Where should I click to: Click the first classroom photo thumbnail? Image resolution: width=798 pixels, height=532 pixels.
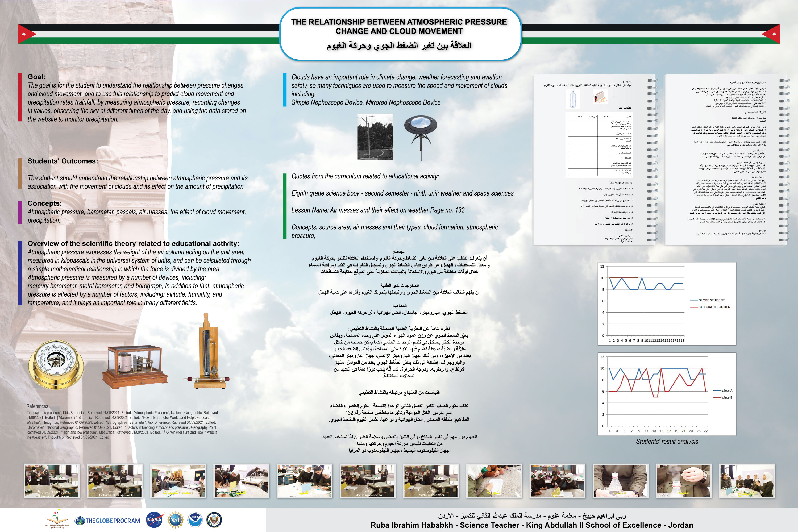(52, 481)
